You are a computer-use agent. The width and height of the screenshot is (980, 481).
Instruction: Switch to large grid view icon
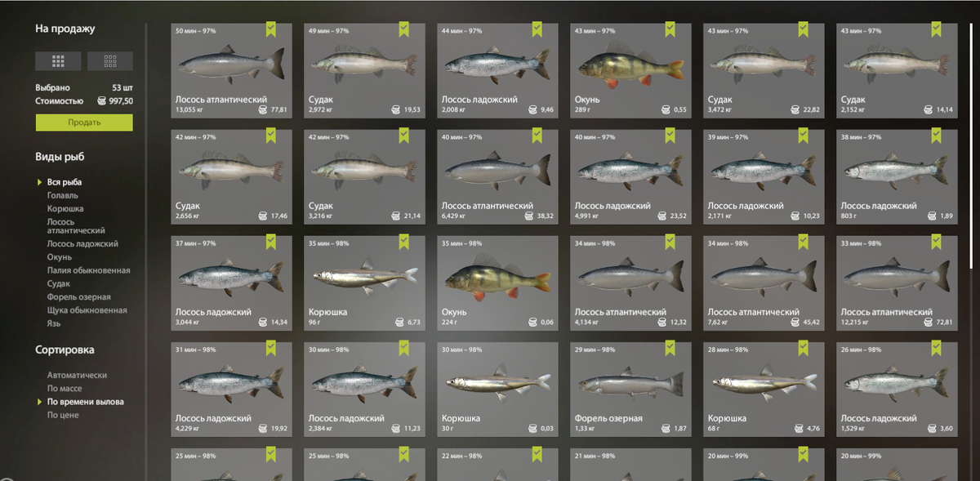(x=58, y=60)
